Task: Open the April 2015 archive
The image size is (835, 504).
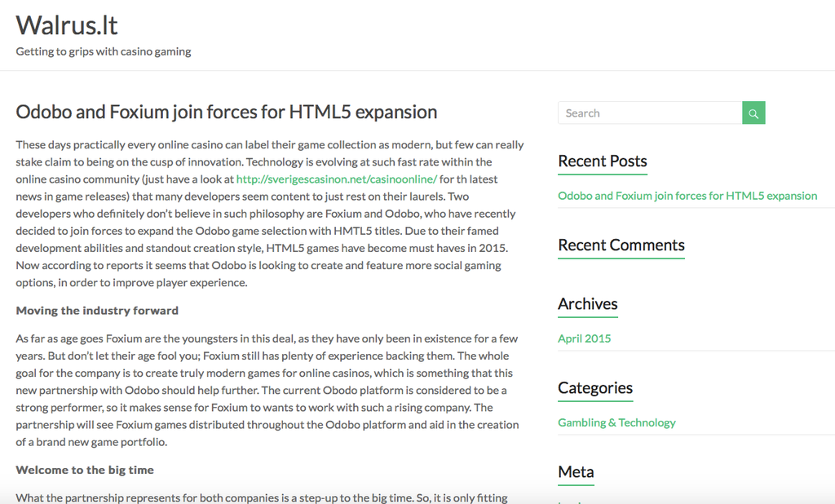Action: coord(584,338)
